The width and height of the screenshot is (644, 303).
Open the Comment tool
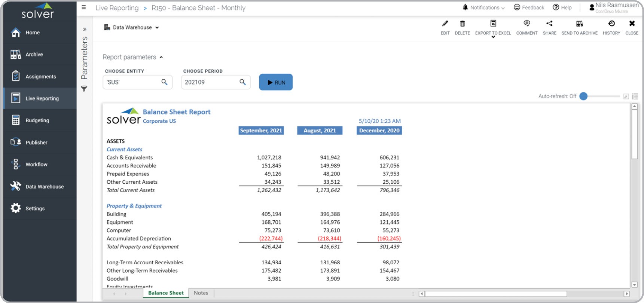(527, 24)
